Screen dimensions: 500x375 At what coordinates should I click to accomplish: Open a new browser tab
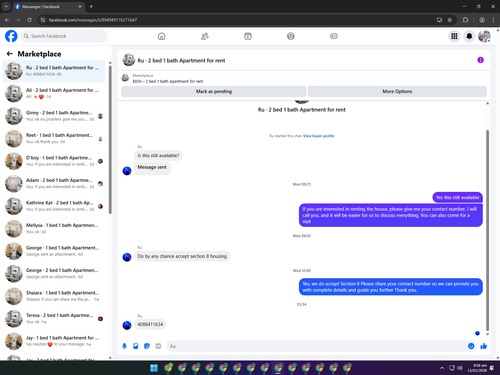[x=91, y=6]
